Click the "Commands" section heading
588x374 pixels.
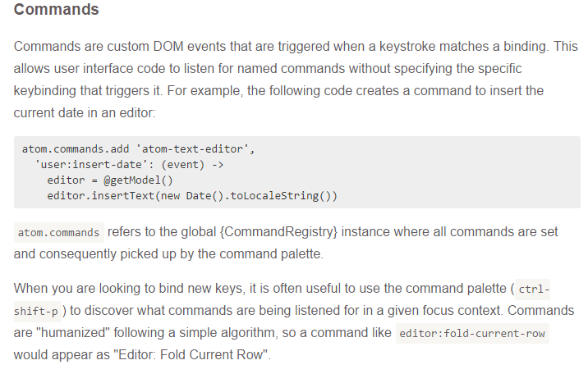57,11
